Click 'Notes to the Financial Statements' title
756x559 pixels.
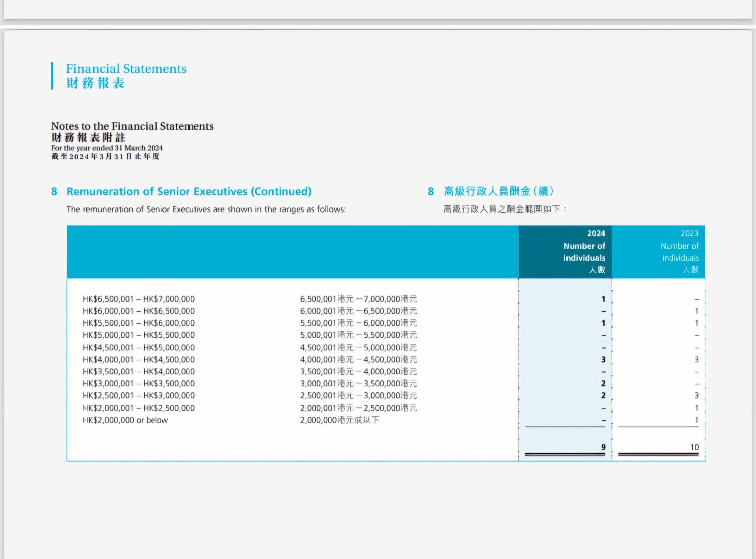tap(132, 126)
